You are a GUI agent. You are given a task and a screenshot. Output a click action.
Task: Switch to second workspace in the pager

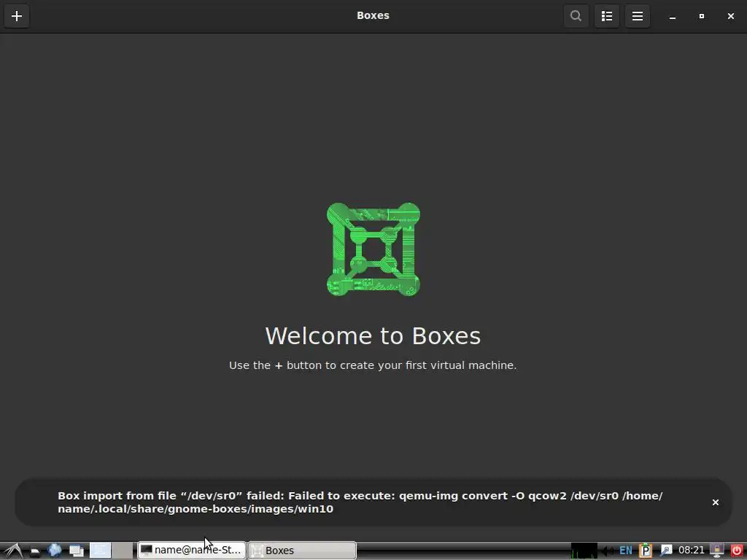click(x=123, y=551)
